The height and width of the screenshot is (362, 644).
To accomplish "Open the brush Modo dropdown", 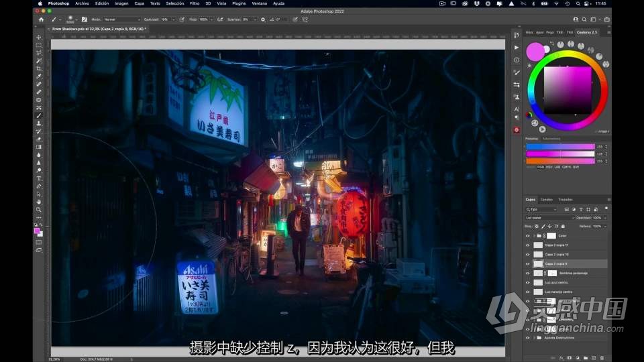I will (x=121, y=19).
